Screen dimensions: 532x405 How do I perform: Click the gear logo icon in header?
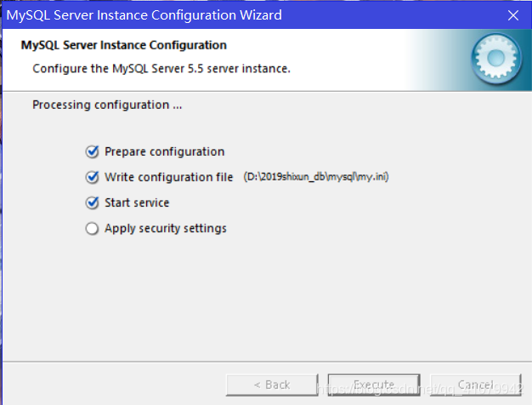click(496, 59)
